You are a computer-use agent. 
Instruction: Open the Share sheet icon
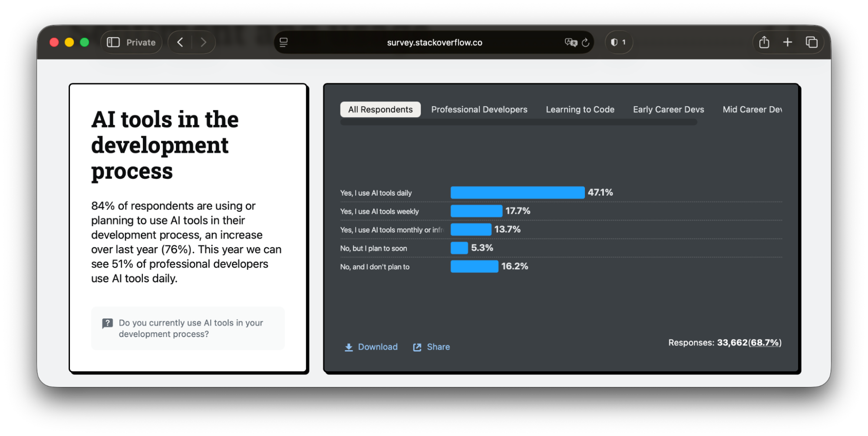point(764,42)
